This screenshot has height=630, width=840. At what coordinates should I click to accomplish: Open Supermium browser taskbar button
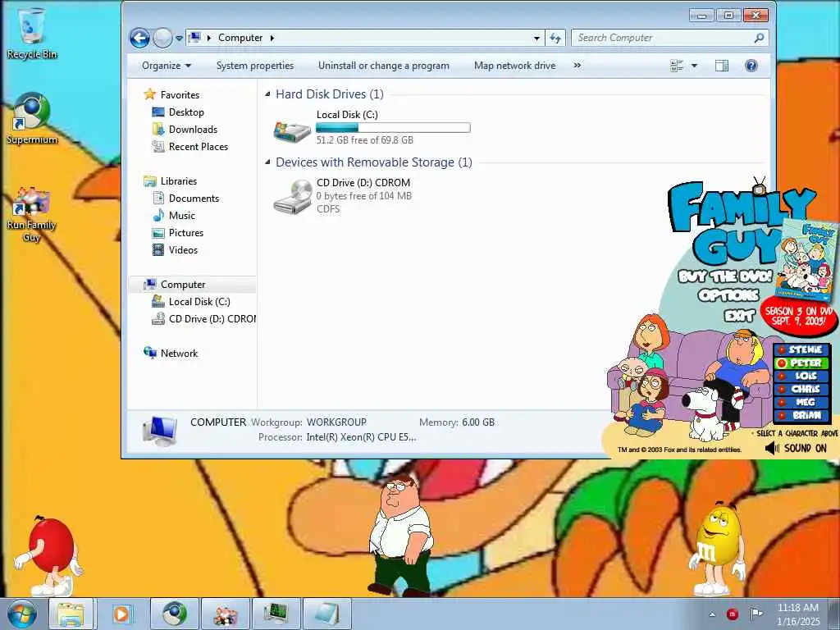pos(175,614)
